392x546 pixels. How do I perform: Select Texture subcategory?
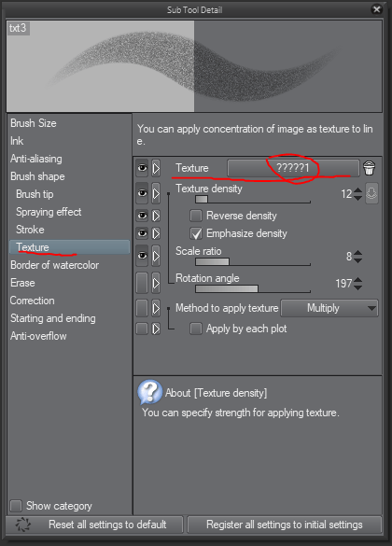(x=70, y=247)
